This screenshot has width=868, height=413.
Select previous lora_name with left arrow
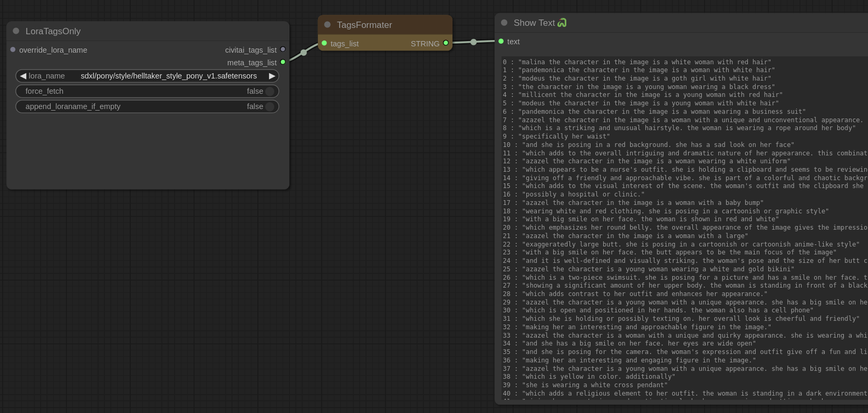pyautogui.click(x=23, y=76)
